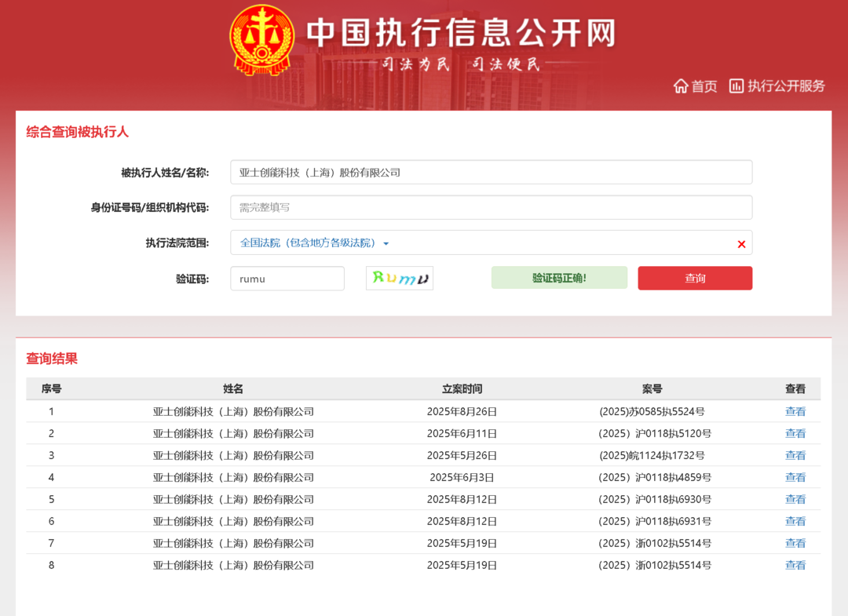Viewport: 848px width, 616px height.
Task: Click the 身份证号码/组织机构代码 input field
Action: coord(491,208)
